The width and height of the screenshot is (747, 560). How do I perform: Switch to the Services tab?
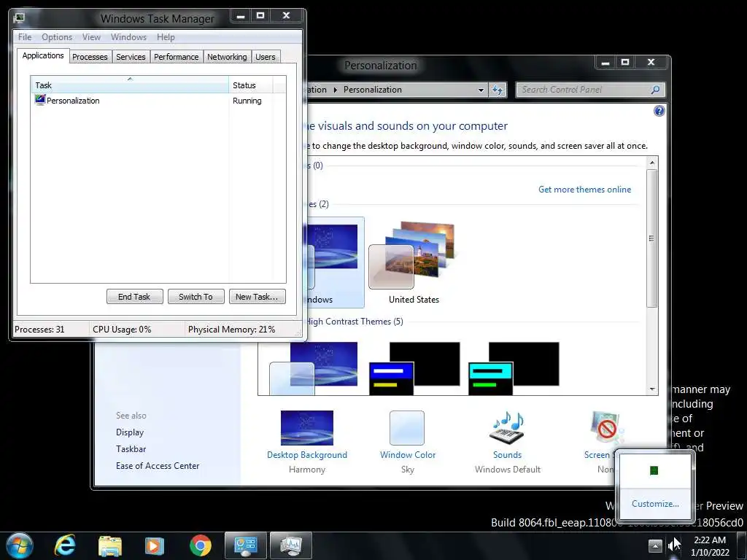131,57
